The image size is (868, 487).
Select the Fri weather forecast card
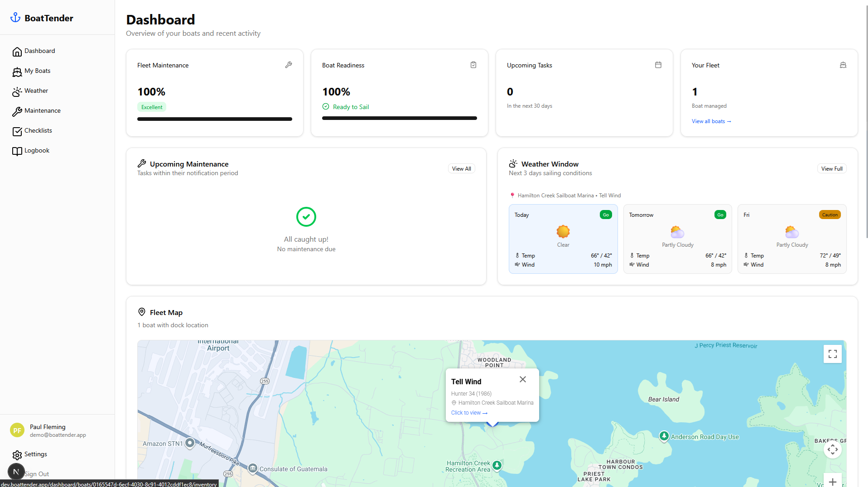tap(791, 239)
